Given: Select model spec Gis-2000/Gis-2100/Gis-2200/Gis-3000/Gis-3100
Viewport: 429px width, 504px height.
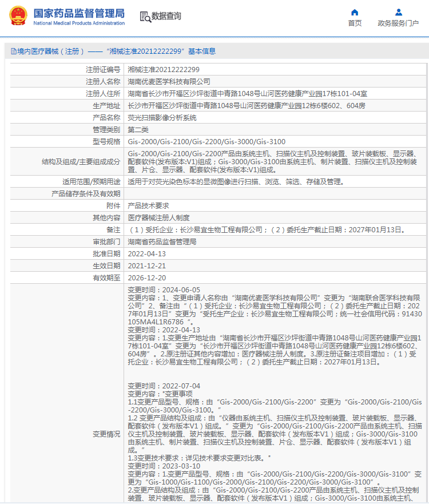Looking at the screenshot, I should (x=206, y=142).
